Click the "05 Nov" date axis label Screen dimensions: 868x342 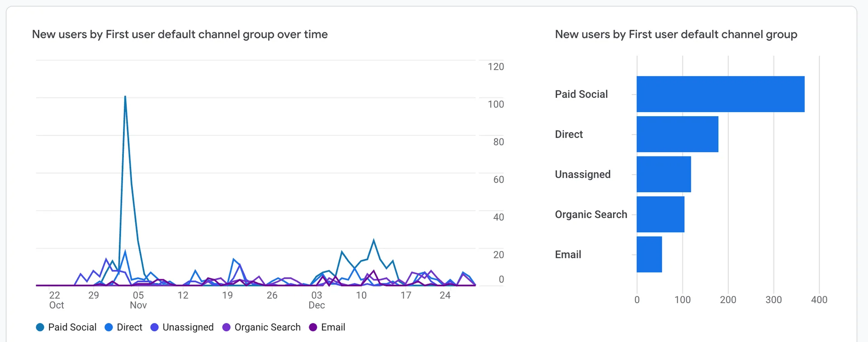[138, 300]
